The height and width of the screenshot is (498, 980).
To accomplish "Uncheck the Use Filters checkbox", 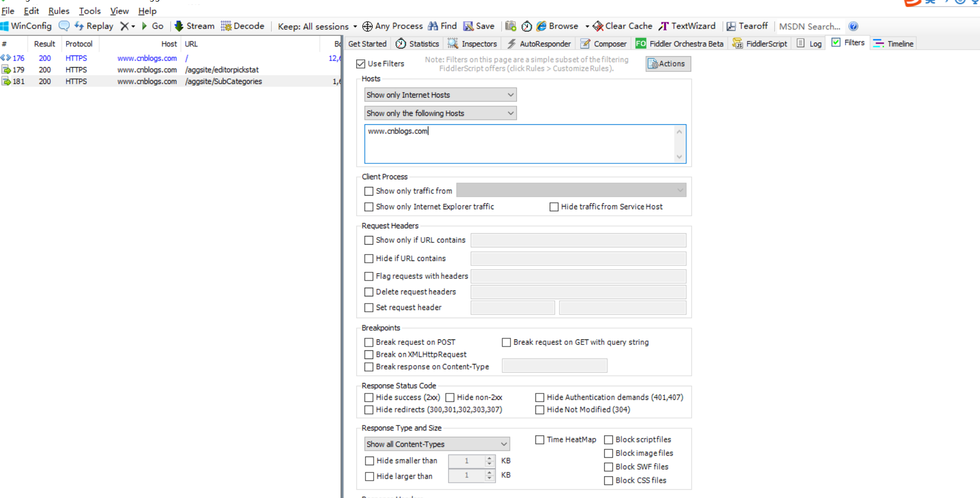I will point(361,64).
